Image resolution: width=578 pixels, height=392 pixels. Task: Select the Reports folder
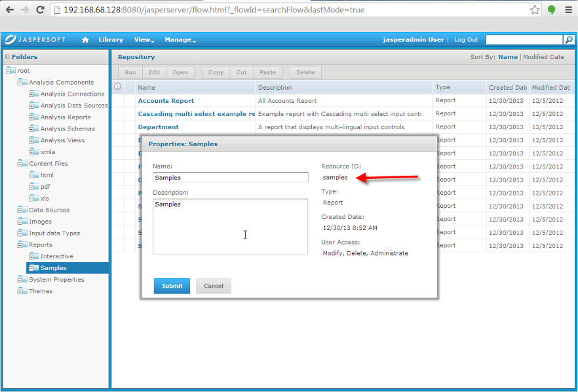click(x=41, y=245)
